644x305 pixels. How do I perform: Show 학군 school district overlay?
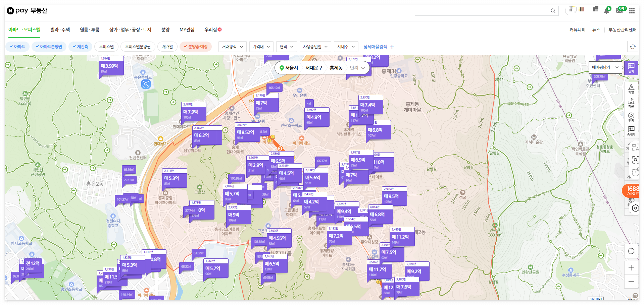pos(631,103)
